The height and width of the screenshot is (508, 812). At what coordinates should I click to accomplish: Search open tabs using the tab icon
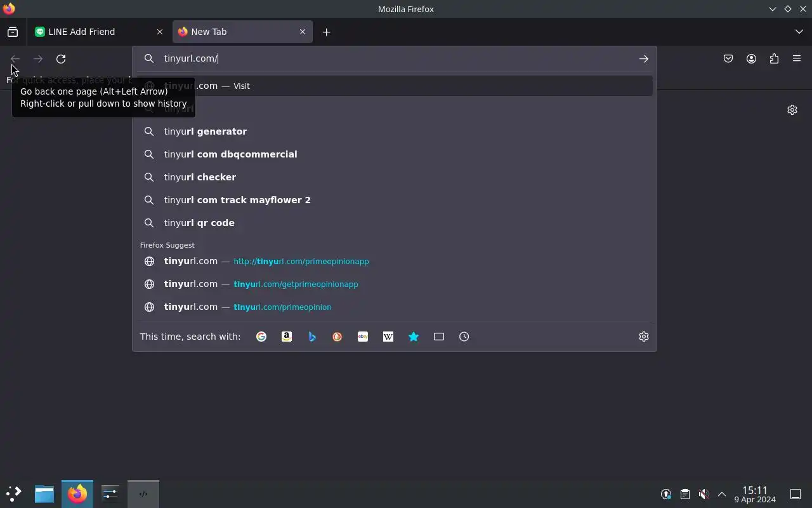pos(439,337)
